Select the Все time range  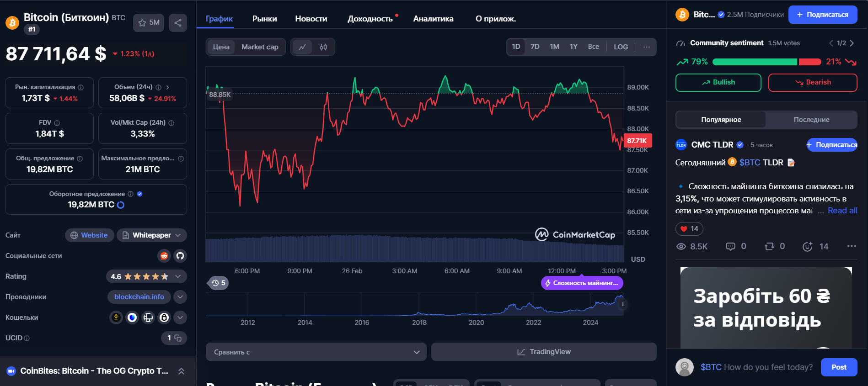click(594, 47)
